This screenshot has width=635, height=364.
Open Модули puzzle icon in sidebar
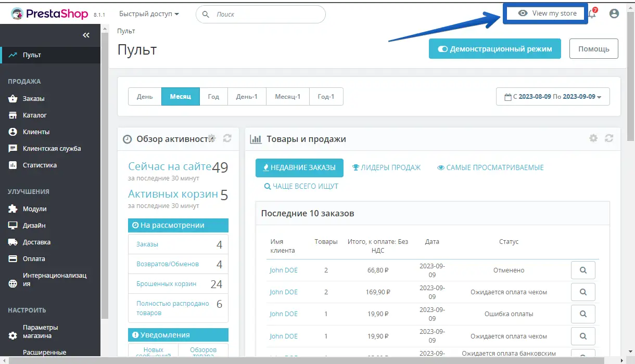[13, 209]
